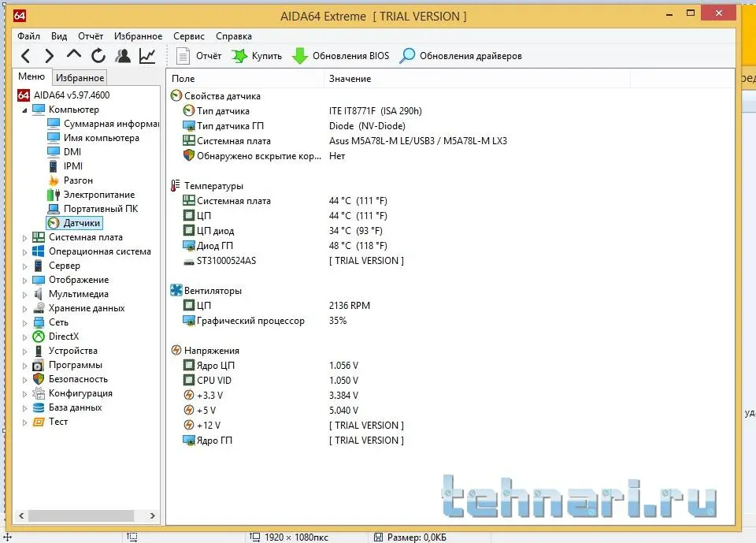
Task: Open the Справка menu
Action: point(234,36)
